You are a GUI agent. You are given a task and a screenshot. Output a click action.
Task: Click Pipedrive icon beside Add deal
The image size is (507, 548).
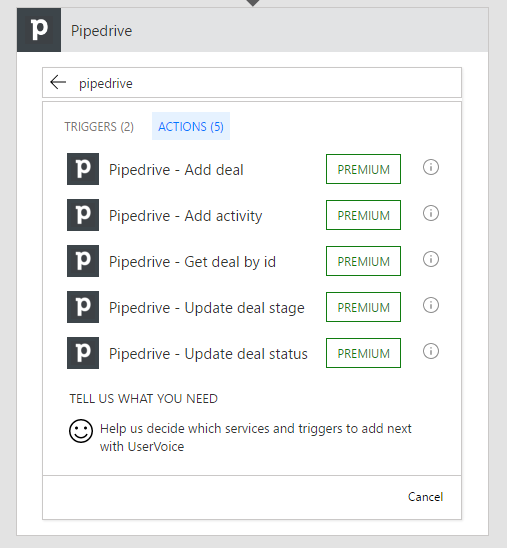83,169
